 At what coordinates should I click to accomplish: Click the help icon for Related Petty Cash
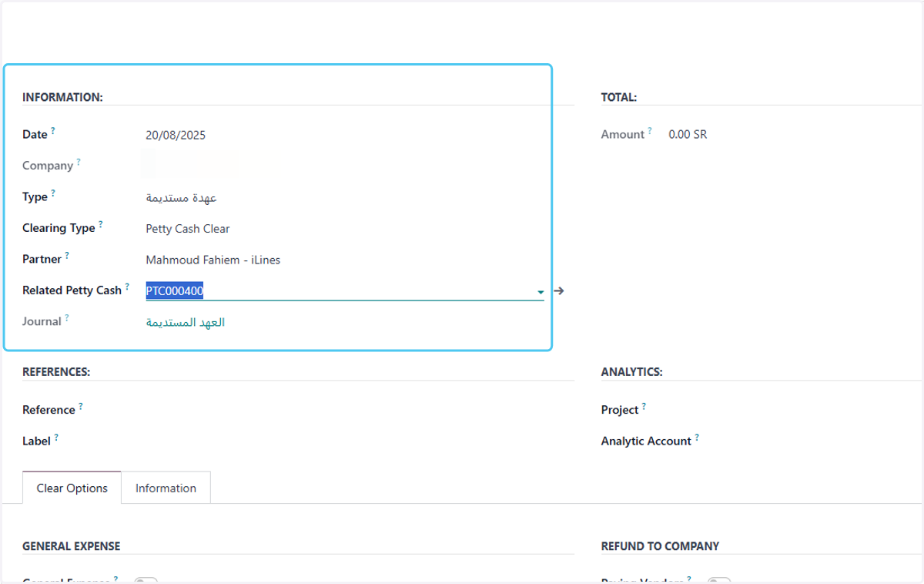click(x=127, y=287)
